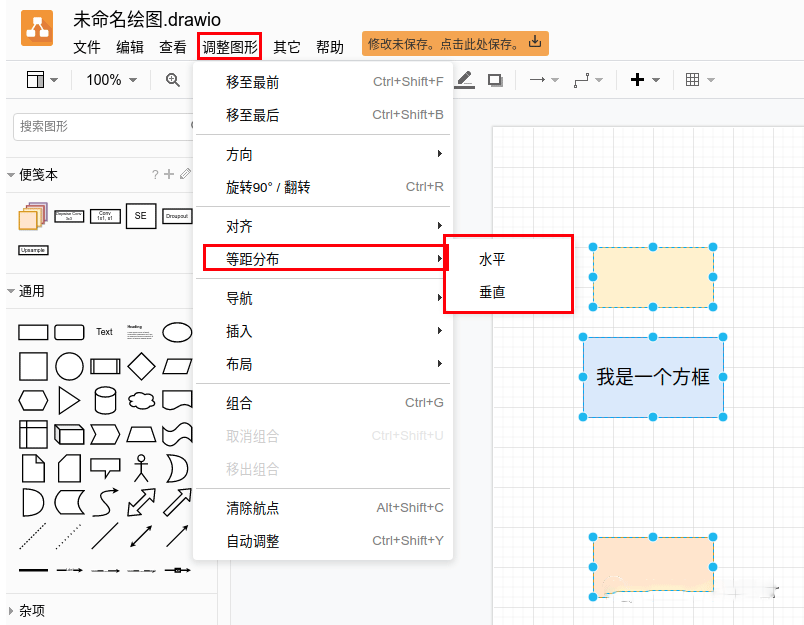
Task: Select the Text element in the general shapes
Action: point(104,332)
